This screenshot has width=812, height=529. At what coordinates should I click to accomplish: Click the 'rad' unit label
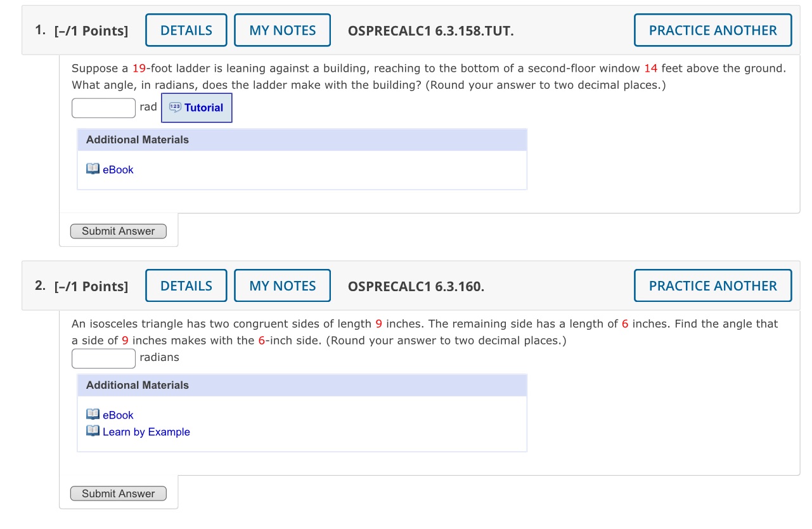coord(148,107)
